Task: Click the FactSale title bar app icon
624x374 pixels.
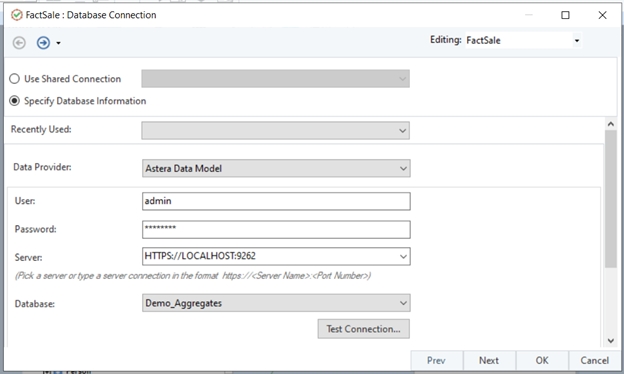Action: click(x=17, y=15)
